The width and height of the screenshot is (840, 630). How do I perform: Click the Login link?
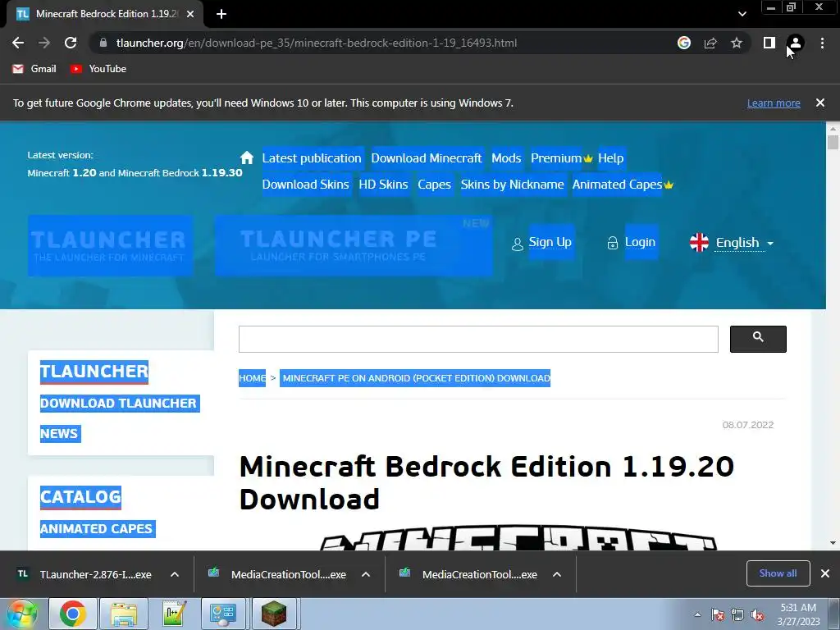[x=640, y=242]
